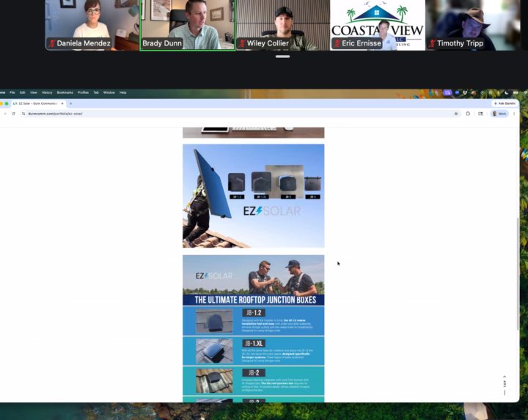Click the EZ Solar panel installer image
528x420 pixels.
(x=254, y=196)
